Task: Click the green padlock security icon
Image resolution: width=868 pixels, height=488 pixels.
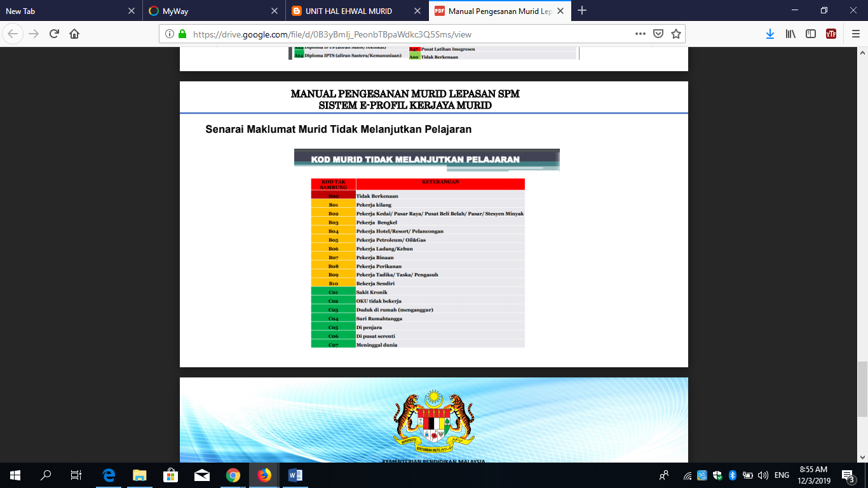Action: point(182,34)
